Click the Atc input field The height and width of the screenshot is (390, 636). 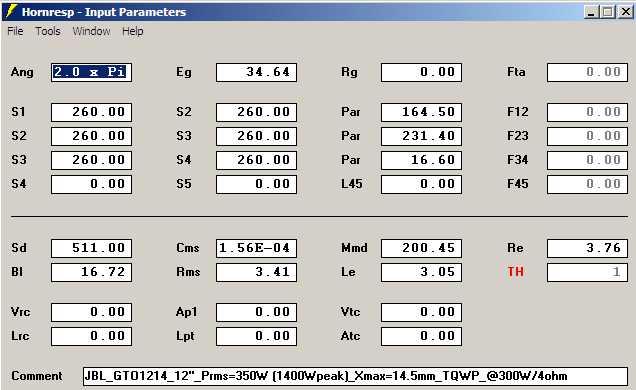(x=421, y=336)
